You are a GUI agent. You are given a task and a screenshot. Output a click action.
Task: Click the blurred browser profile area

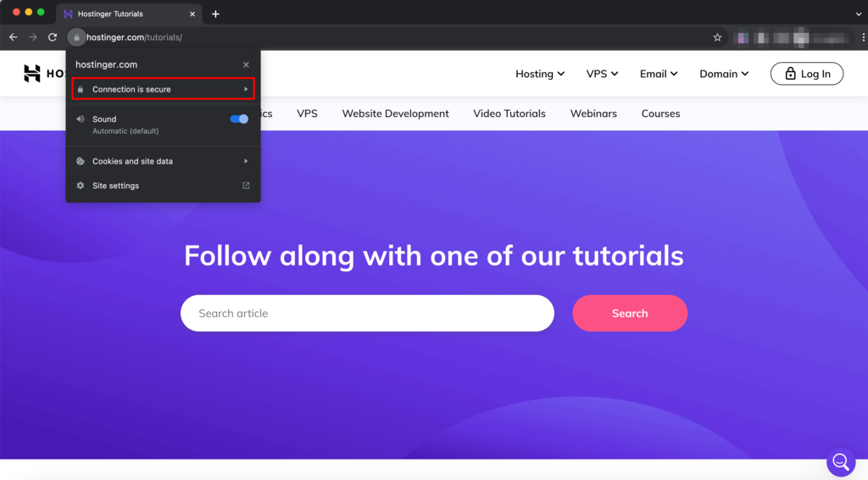pos(793,37)
